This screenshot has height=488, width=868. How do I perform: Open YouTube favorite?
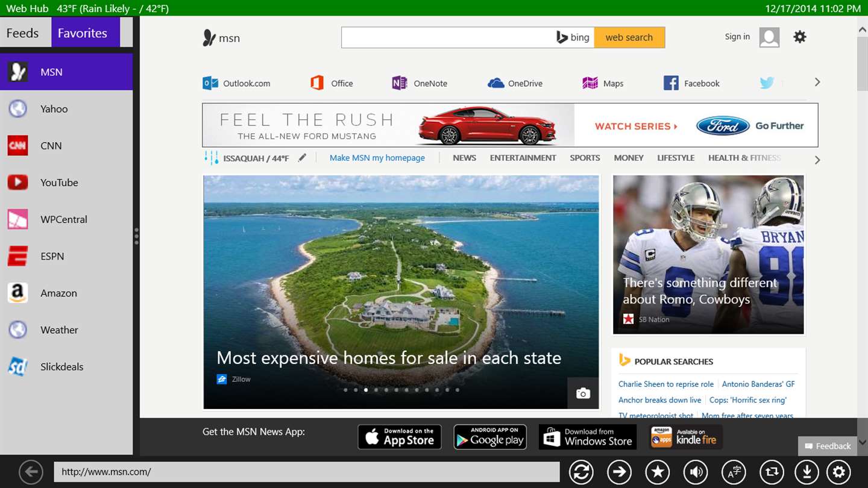click(x=66, y=183)
